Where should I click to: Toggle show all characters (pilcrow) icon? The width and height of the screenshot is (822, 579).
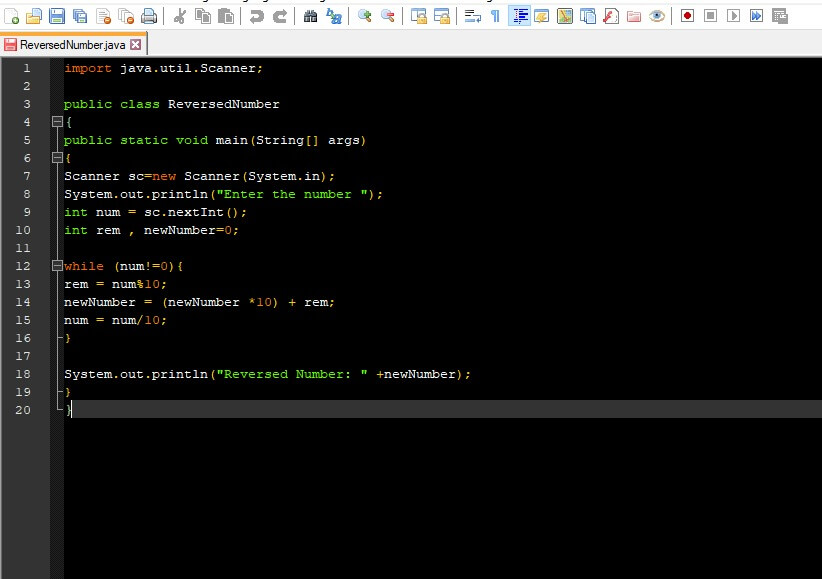point(495,16)
